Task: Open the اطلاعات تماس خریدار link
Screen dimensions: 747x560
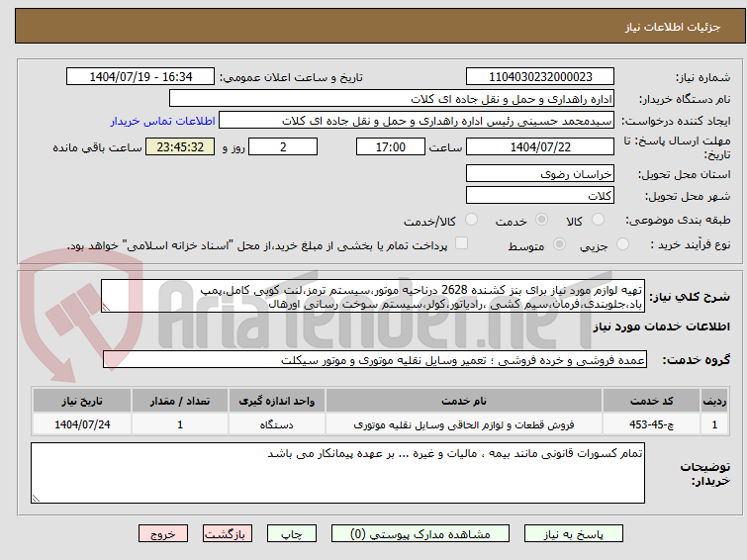Action: point(163,121)
